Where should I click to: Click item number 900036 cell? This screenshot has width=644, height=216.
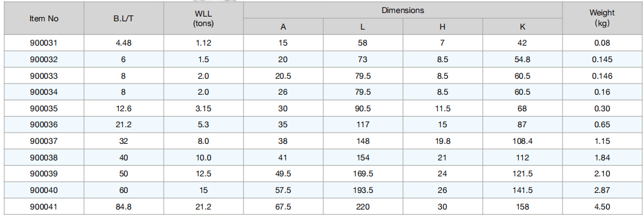(44, 125)
